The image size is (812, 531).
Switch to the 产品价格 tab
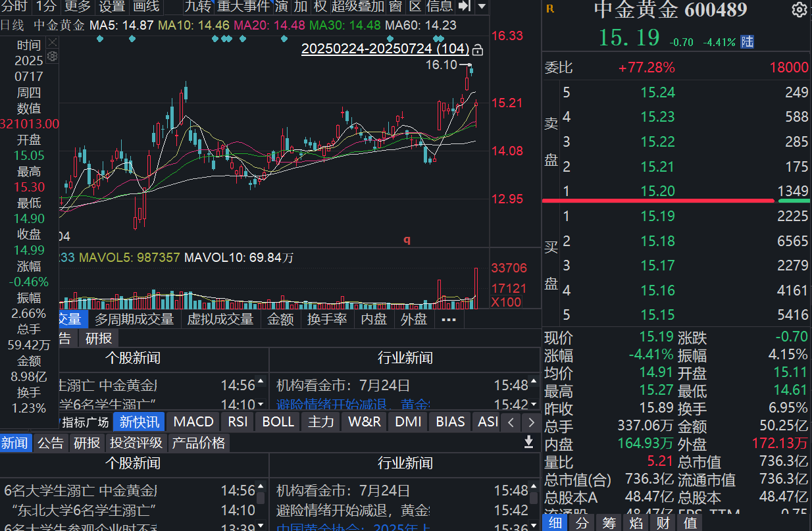tap(199, 442)
